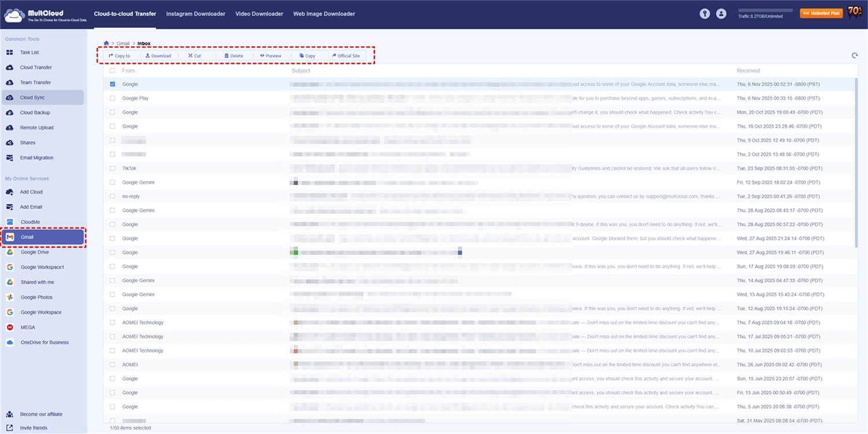Click the date 'Thu, 9 Oct 2025 12:49:10'
868x434 pixels.
[x=778, y=141]
